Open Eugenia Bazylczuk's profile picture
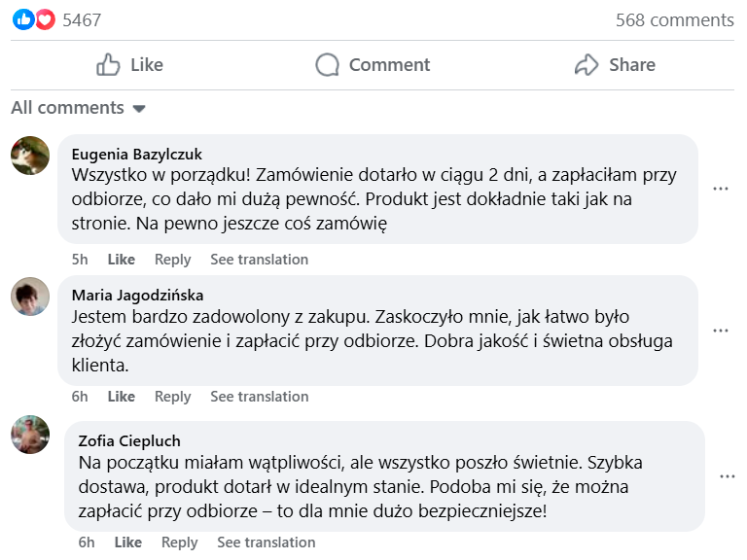Screen dimensions: 747x560 click(x=30, y=156)
